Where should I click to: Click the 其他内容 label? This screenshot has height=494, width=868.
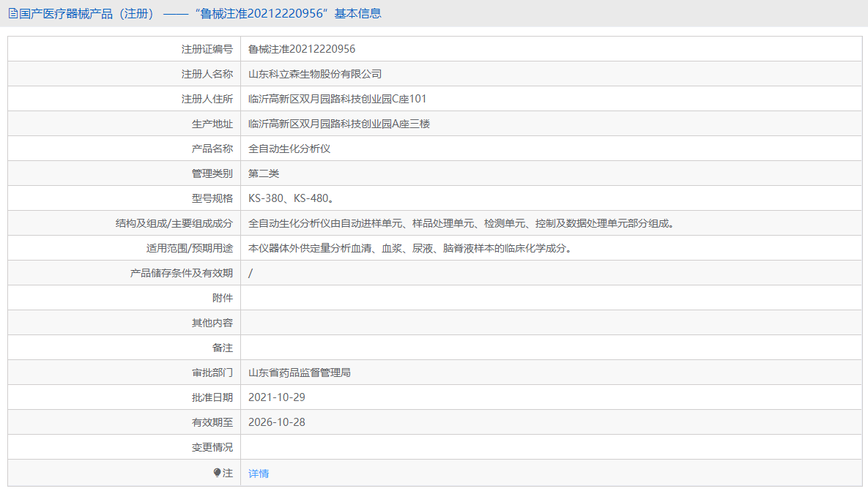point(212,323)
